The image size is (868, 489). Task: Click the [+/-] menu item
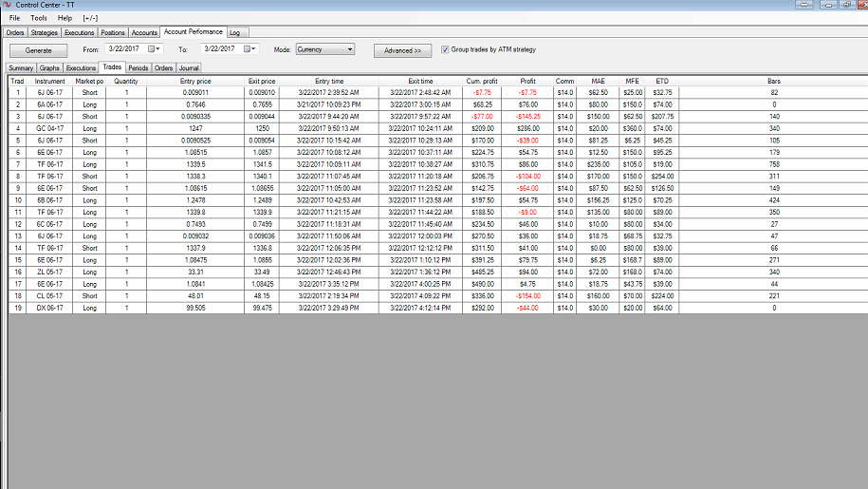(90, 18)
